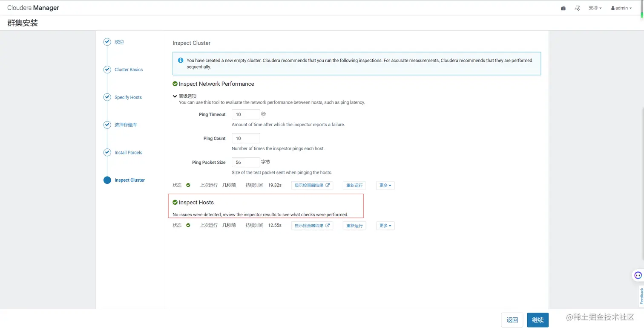Show host inspector results (显示检查器结果)
Screen dimensions: 644x331
[312, 226]
